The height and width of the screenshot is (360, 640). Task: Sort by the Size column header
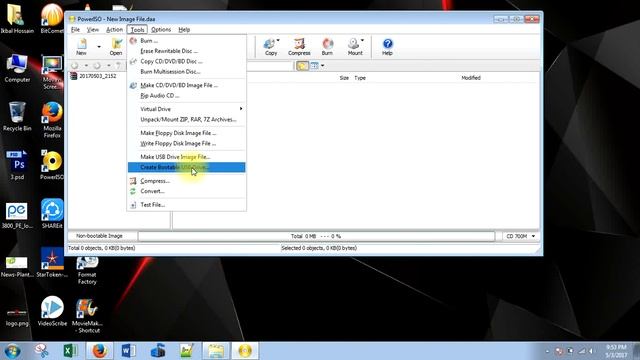pos(344,78)
